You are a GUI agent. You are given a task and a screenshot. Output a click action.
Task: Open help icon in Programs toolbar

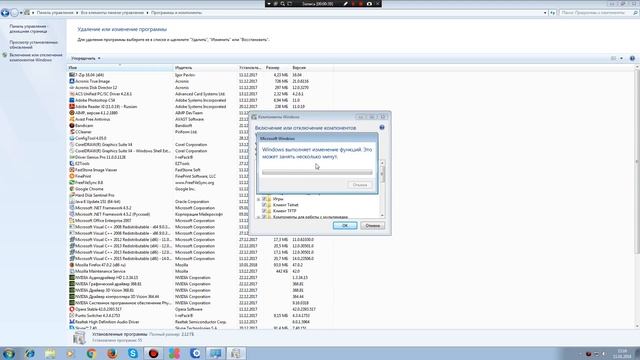click(632, 58)
